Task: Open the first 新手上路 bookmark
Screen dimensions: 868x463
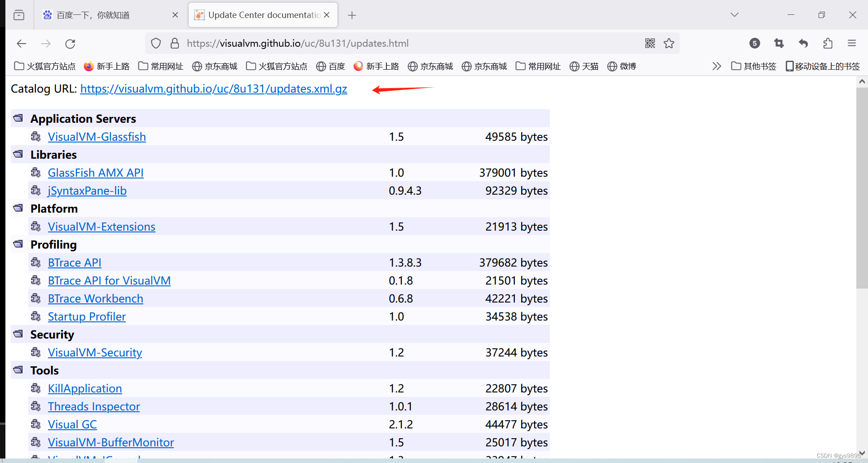Action: tap(107, 66)
